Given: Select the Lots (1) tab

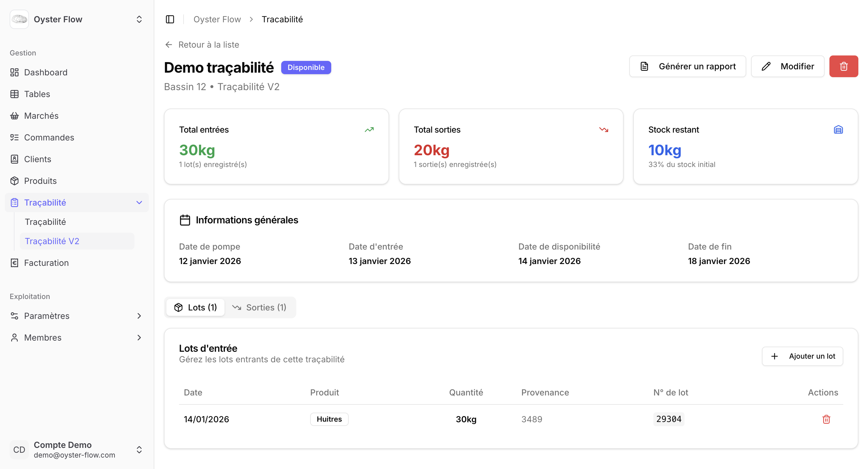Looking at the screenshot, I should click(195, 307).
